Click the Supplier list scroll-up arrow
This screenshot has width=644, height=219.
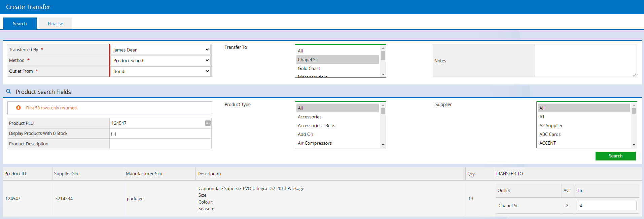634,105
